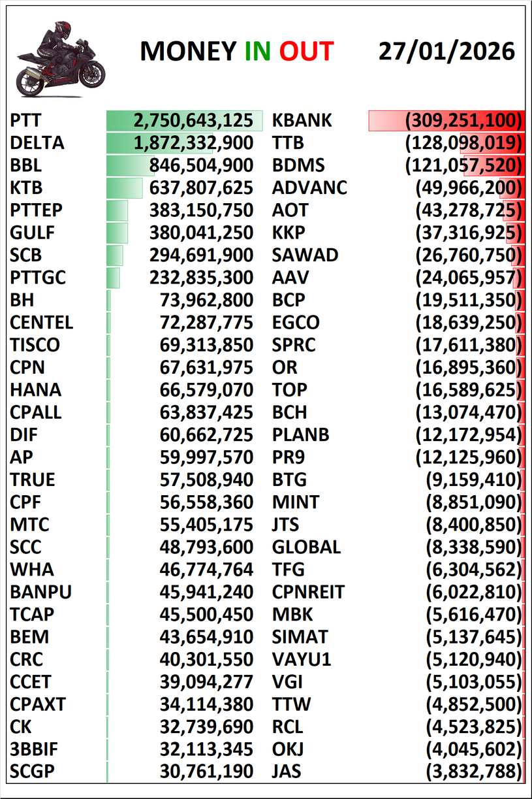Click the BDMS outflow value (121,057,520)
This screenshot has height=799, width=532.
(x=464, y=166)
